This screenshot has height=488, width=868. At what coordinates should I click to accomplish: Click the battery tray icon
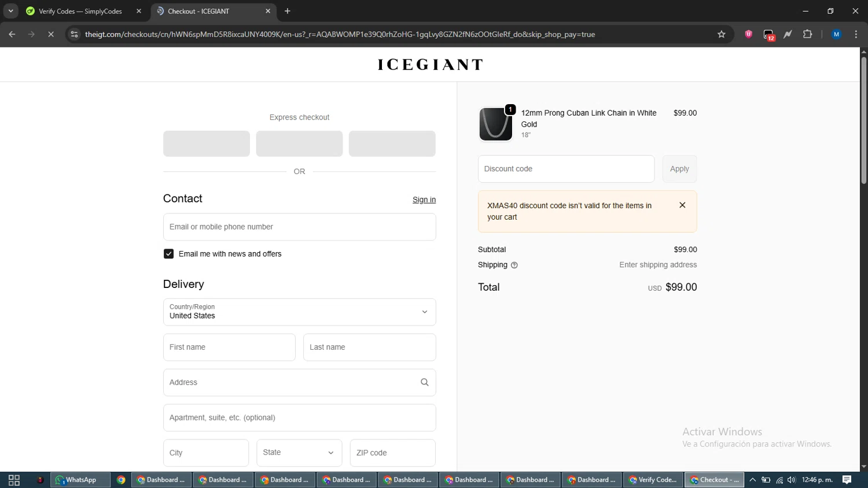[x=766, y=480]
